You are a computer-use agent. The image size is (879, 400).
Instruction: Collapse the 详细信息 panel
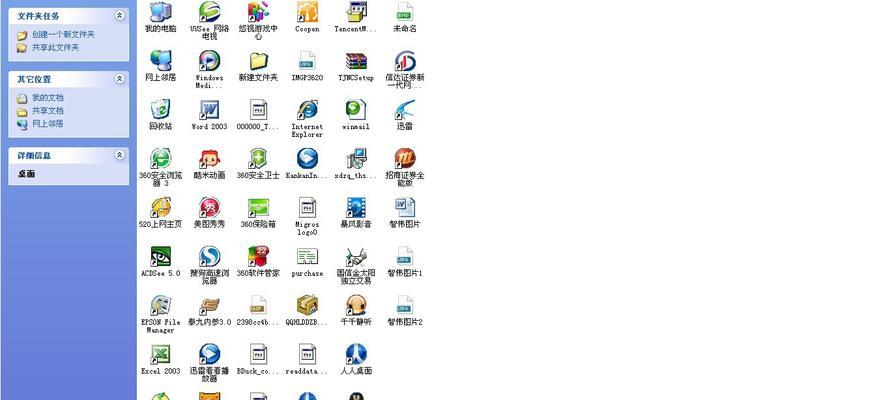tap(119, 155)
